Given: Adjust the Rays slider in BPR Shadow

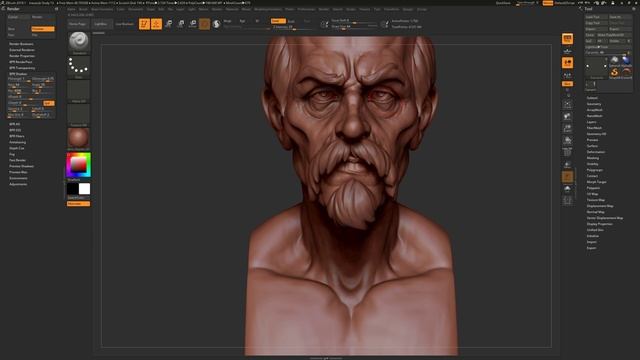Looking at the screenshot, I should click(x=19, y=85).
